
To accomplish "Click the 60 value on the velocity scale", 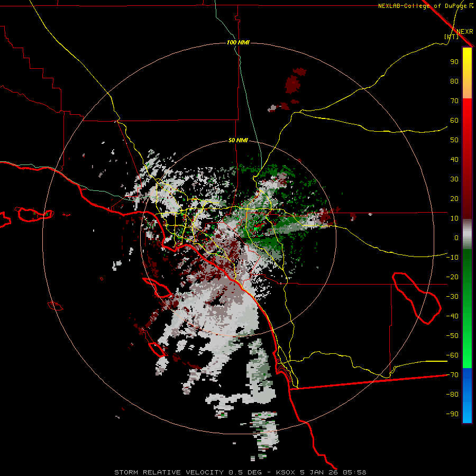I will [454, 121].
